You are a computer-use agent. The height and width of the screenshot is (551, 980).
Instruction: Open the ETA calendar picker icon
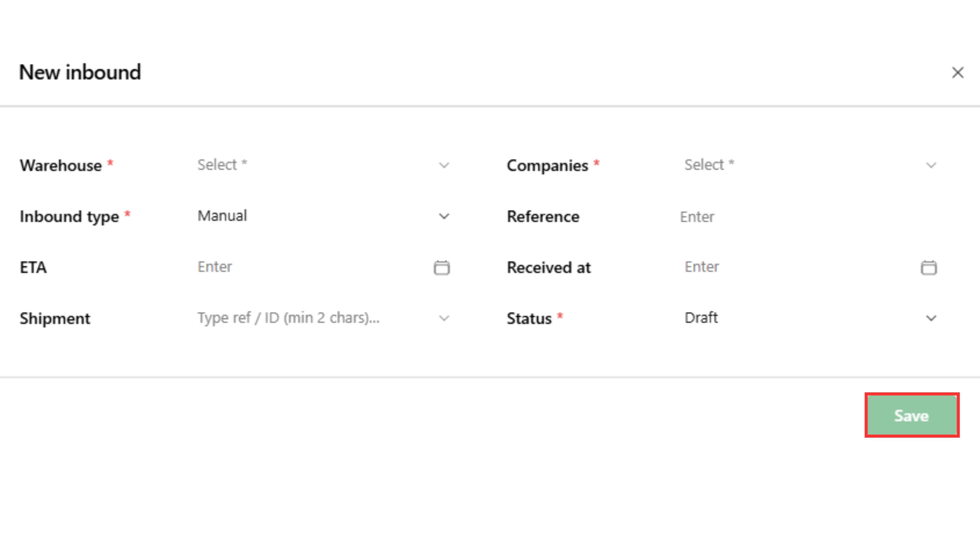click(x=441, y=268)
